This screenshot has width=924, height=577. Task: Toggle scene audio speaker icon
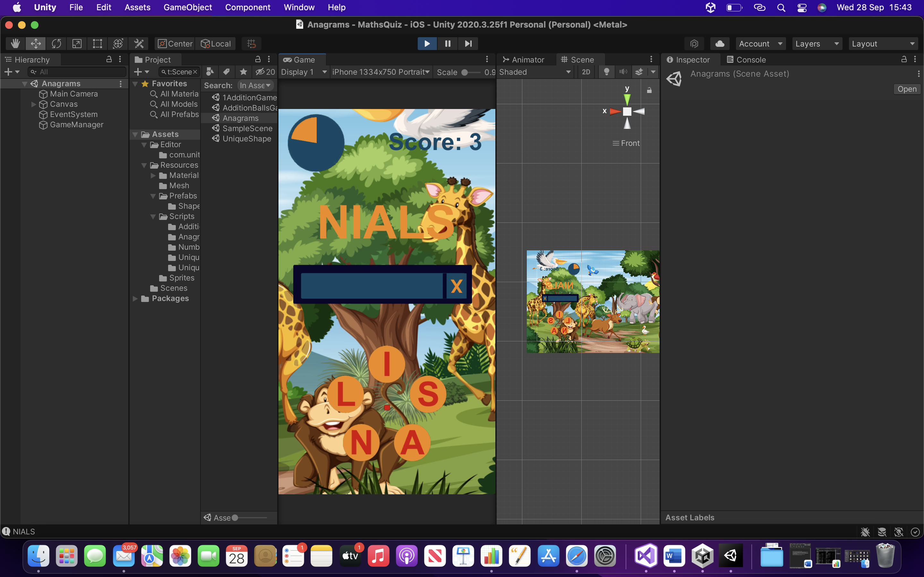pos(623,72)
